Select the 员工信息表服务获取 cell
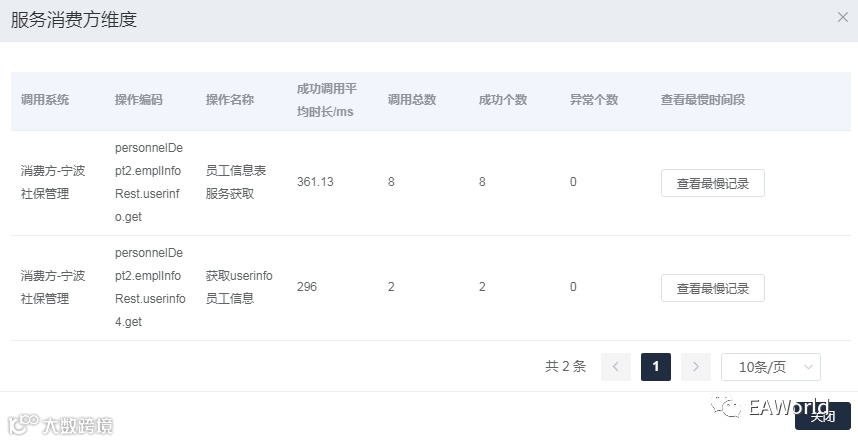858x442 pixels. click(x=235, y=182)
